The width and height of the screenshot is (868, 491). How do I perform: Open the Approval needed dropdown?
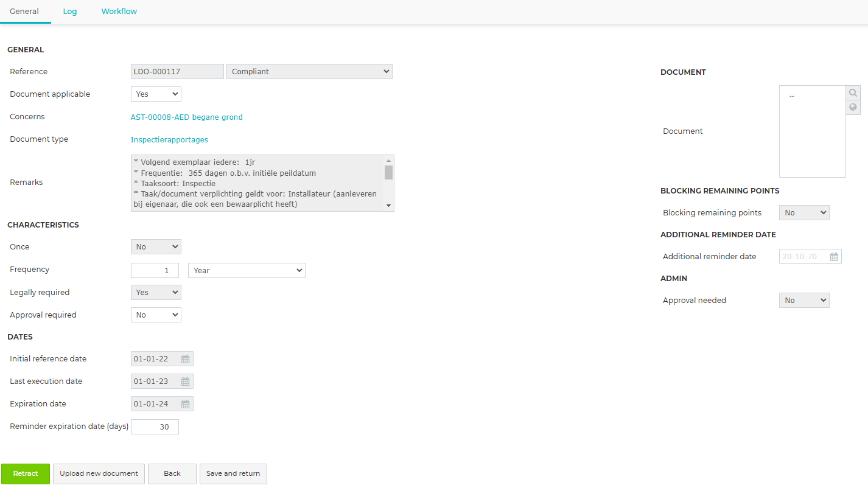click(804, 301)
